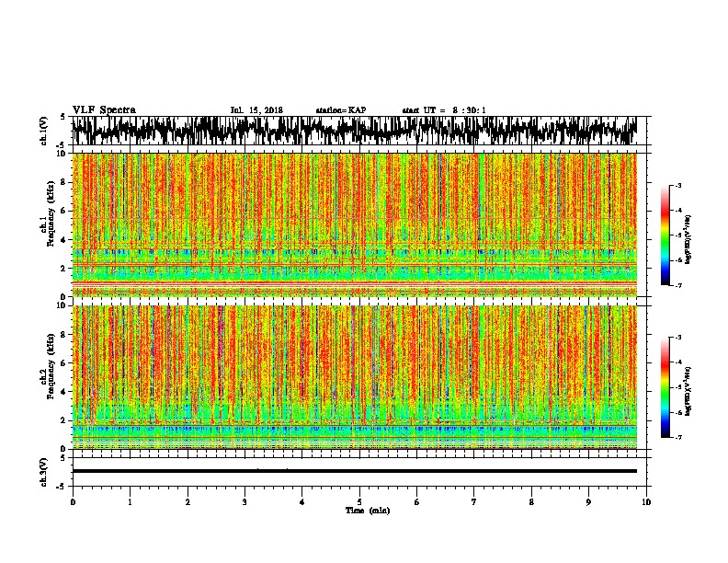The image size is (728, 563).
Task: Click time axis tick label "9"
Action: [588, 502]
